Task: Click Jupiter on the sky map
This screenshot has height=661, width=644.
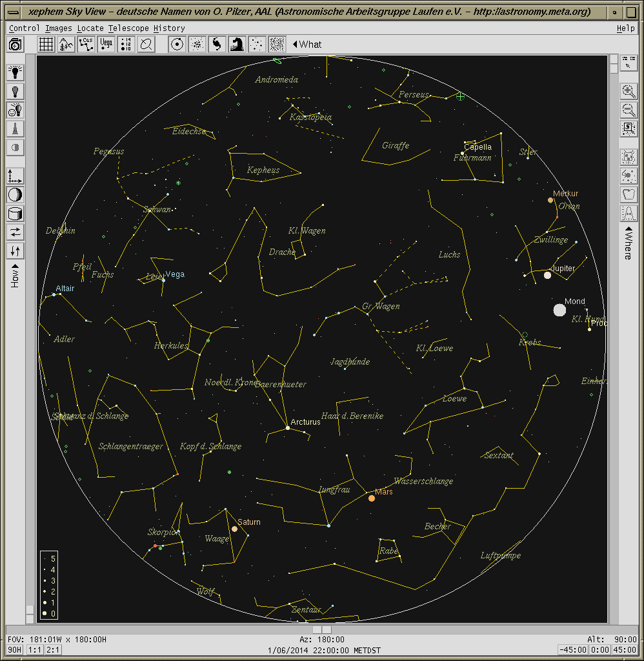Action: 547,275
